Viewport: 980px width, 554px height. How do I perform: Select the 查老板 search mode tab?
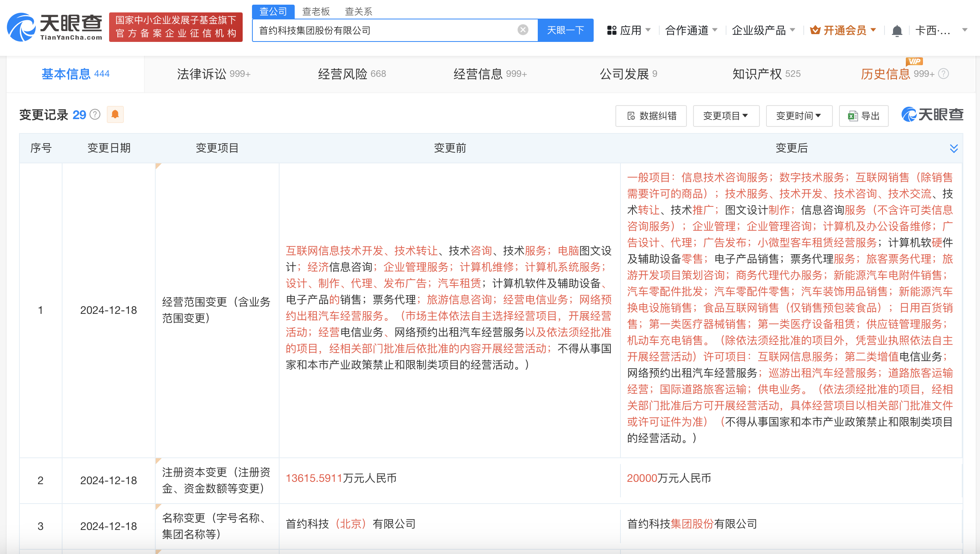coord(316,12)
